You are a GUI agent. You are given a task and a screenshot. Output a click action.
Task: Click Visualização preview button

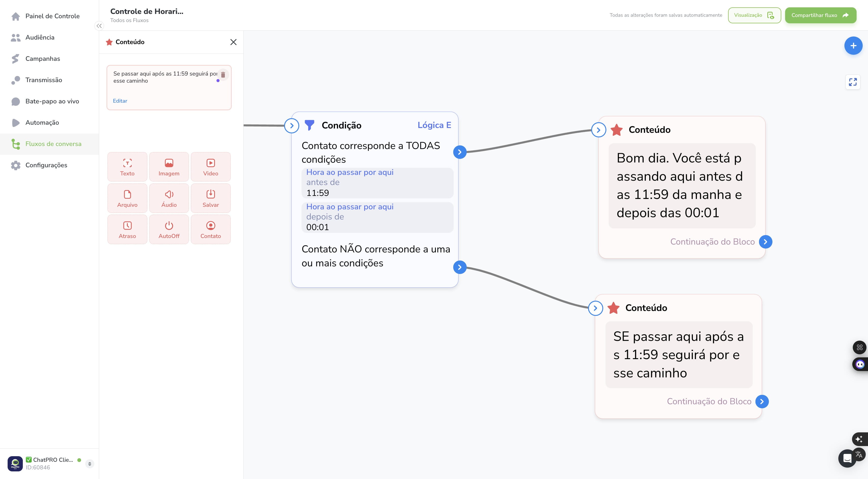(x=754, y=15)
